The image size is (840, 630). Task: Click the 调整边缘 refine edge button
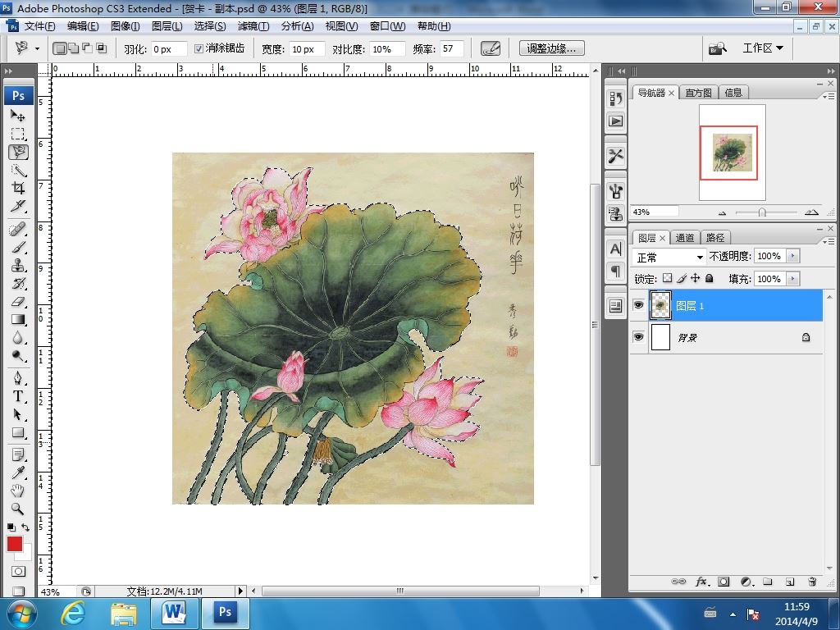[551, 48]
